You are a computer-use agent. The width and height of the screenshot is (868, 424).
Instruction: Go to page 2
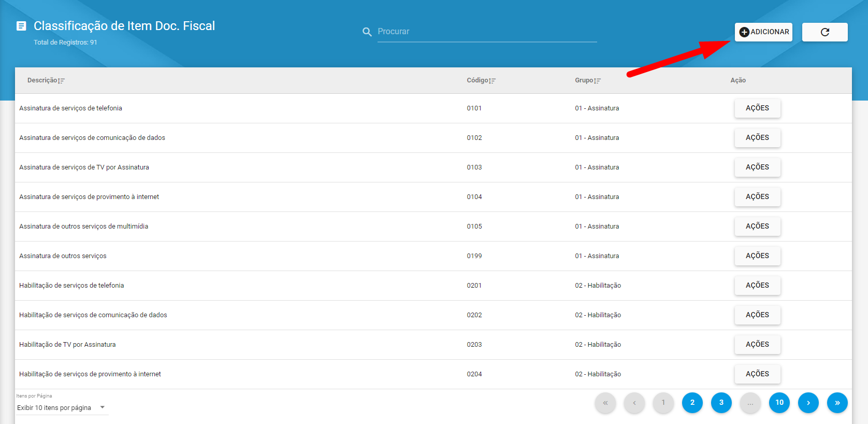tap(692, 403)
